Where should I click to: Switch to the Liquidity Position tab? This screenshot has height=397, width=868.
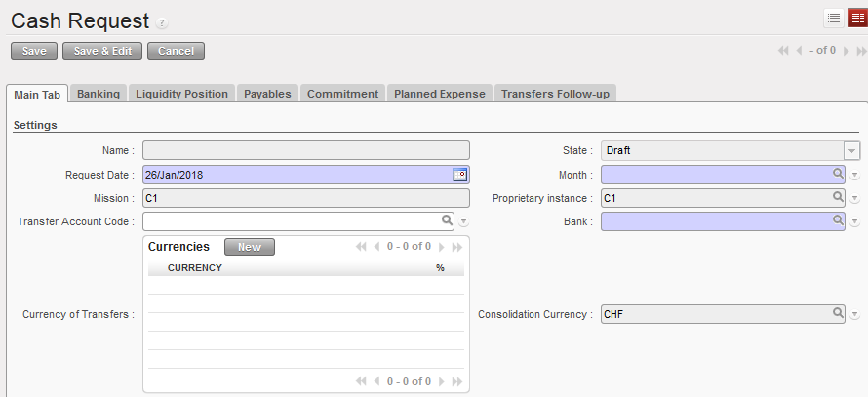(181, 94)
